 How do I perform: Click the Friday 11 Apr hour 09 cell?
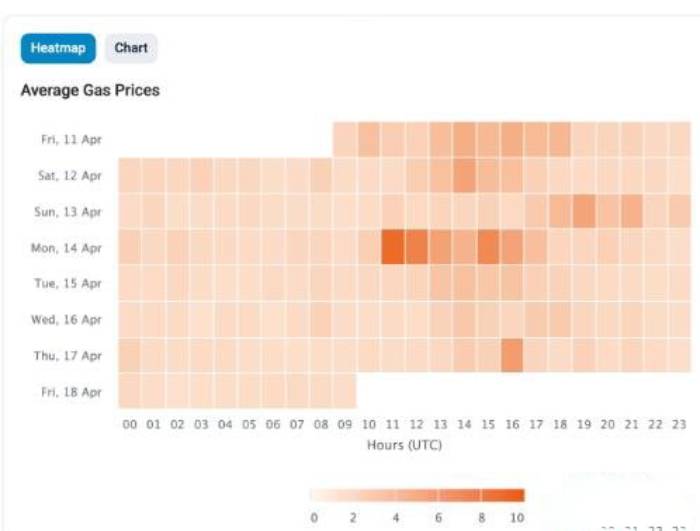[345, 139]
